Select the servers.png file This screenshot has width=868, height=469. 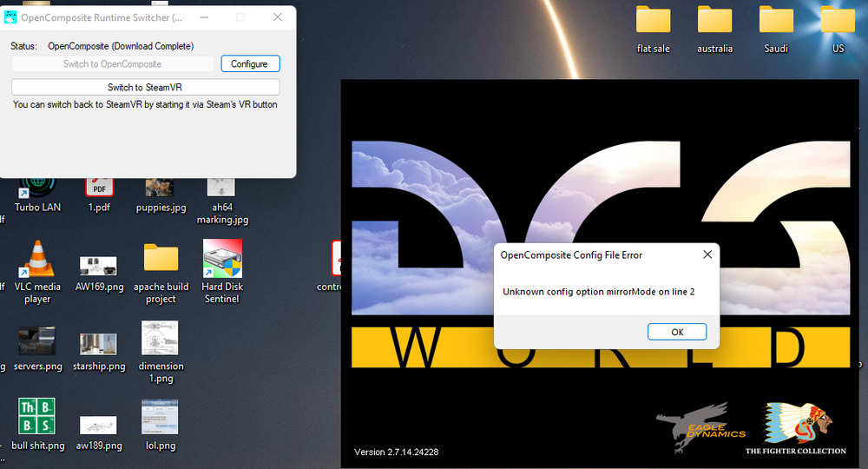click(37, 347)
